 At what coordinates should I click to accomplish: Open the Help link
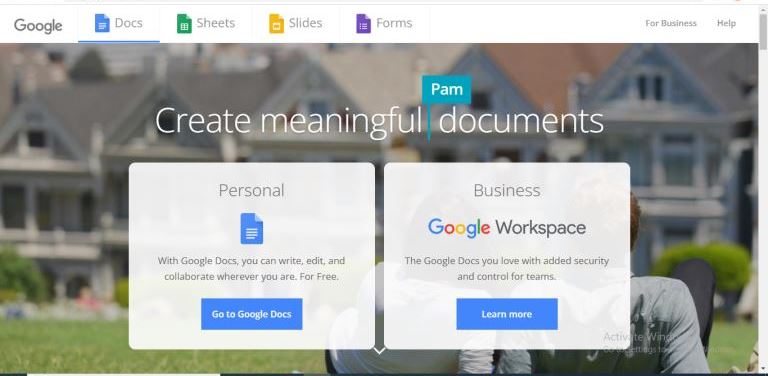click(726, 23)
